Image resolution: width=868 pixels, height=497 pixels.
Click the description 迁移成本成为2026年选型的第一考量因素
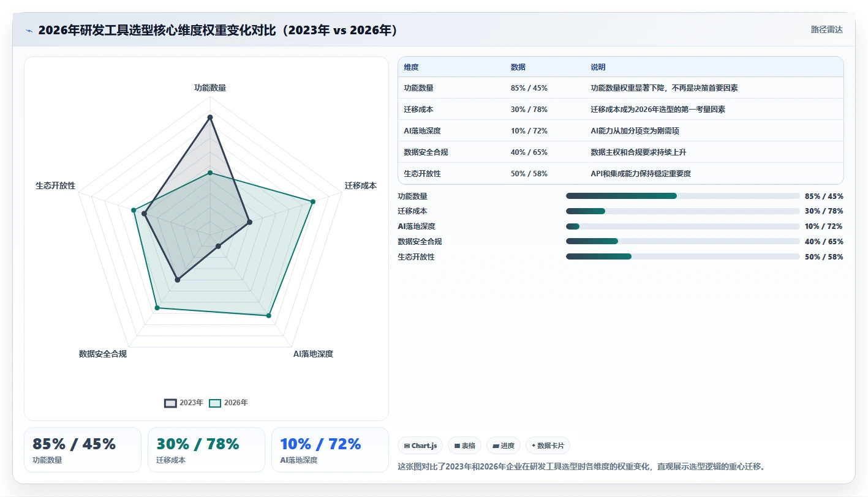[x=658, y=110]
